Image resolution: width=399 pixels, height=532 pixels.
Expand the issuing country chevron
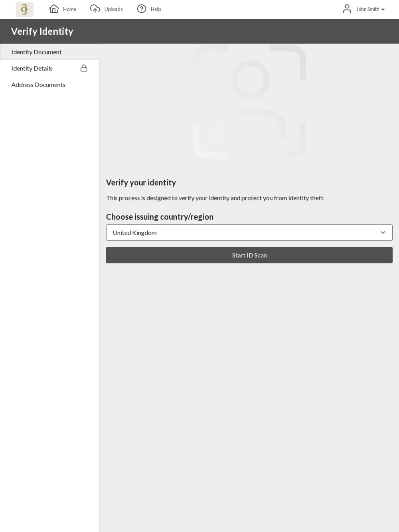(x=383, y=233)
